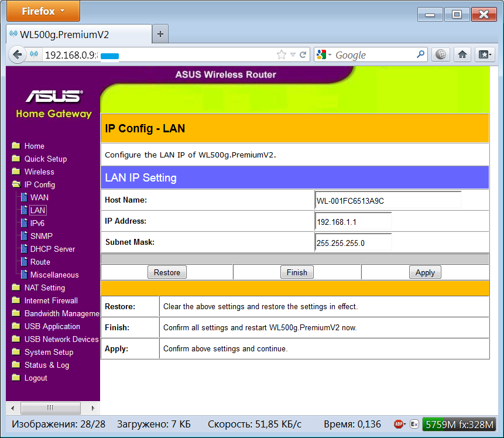Open the Firefox application menu
504x438 pixels.
43,11
